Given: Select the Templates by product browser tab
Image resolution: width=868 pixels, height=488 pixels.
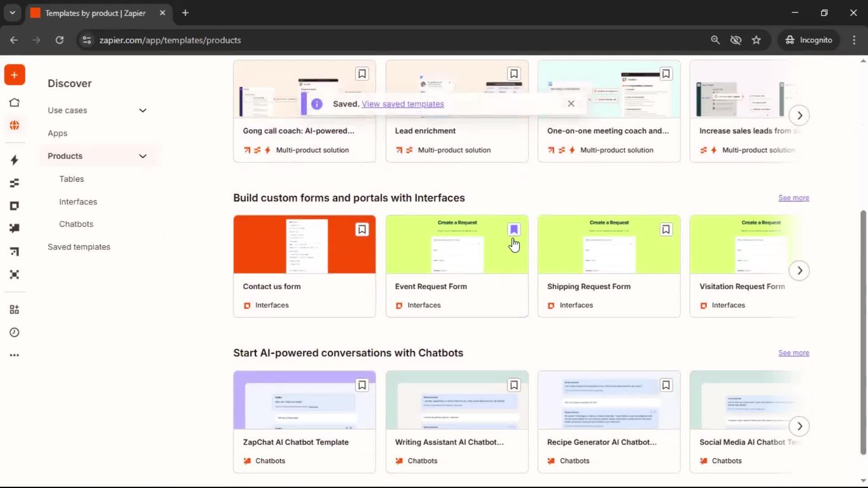Looking at the screenshot, I should click(x=98, y=13).
